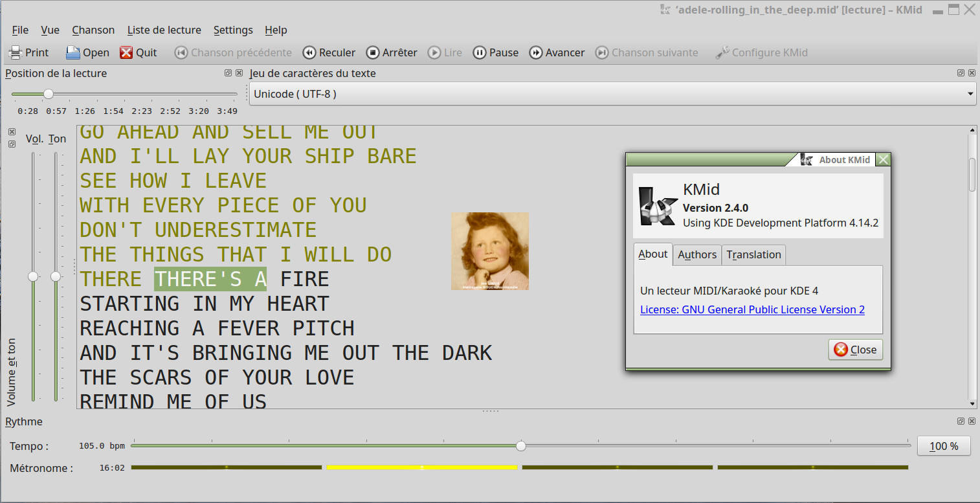Click the Lire play button
Viewport: 980px width, 503px height.
(x=445, y=52)
